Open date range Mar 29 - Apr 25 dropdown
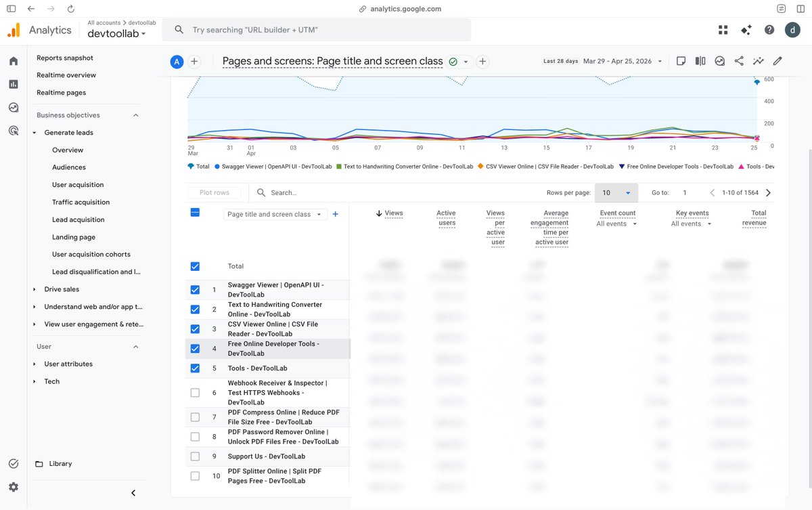812x510 pixels. coord(623,61)
